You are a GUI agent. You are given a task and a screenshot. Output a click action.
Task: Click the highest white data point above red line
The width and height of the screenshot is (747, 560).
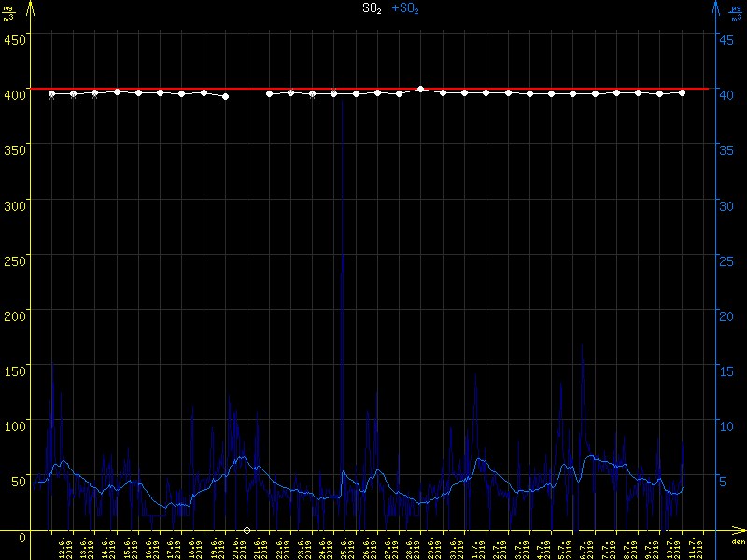pyautogui.click(x=421, y=89)
